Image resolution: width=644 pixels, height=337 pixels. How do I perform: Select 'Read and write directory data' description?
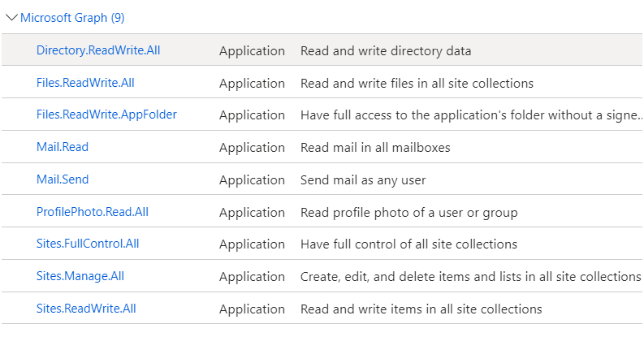(x=386, y=51)
